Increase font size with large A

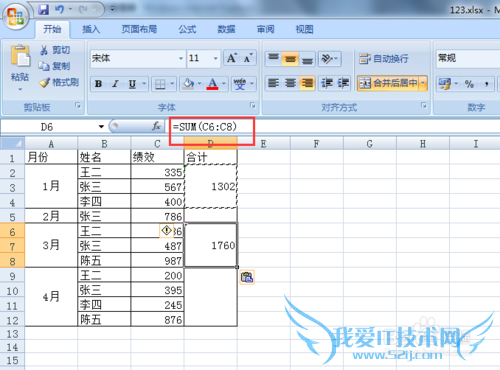[x=232, y=58]
